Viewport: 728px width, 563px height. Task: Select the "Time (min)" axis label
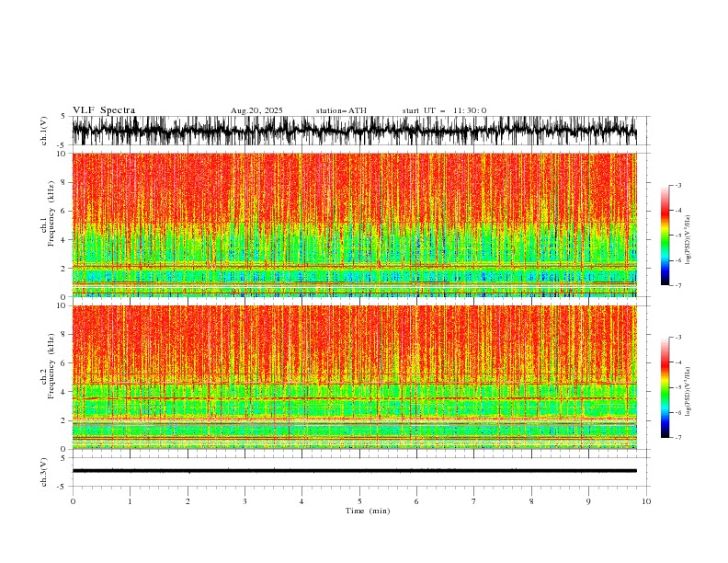click(x=368, y=511)
